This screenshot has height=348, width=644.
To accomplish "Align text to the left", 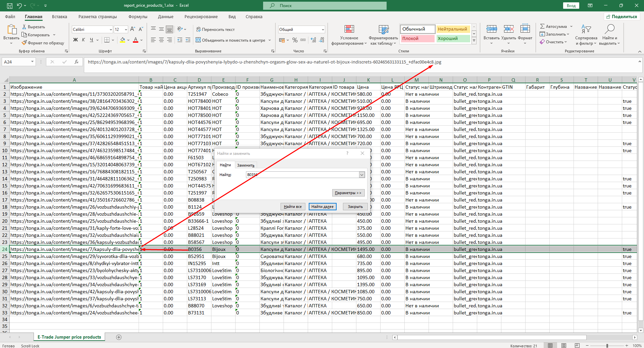I will point(153,40).
